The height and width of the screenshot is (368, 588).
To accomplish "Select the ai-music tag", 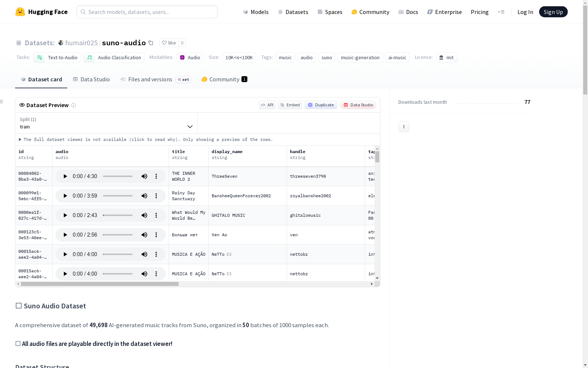I will (397, 57).
